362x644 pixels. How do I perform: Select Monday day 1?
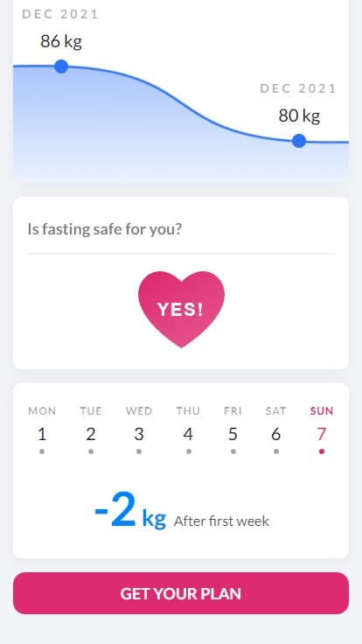pyautogui.click(x=42, y=430)
